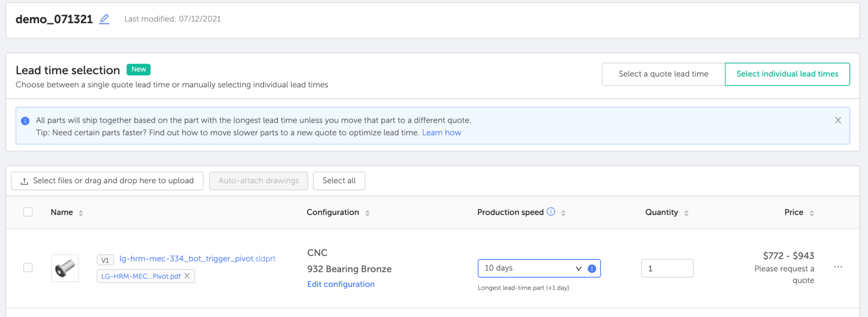Sort the table by Name column

click(x=81, y=213)
